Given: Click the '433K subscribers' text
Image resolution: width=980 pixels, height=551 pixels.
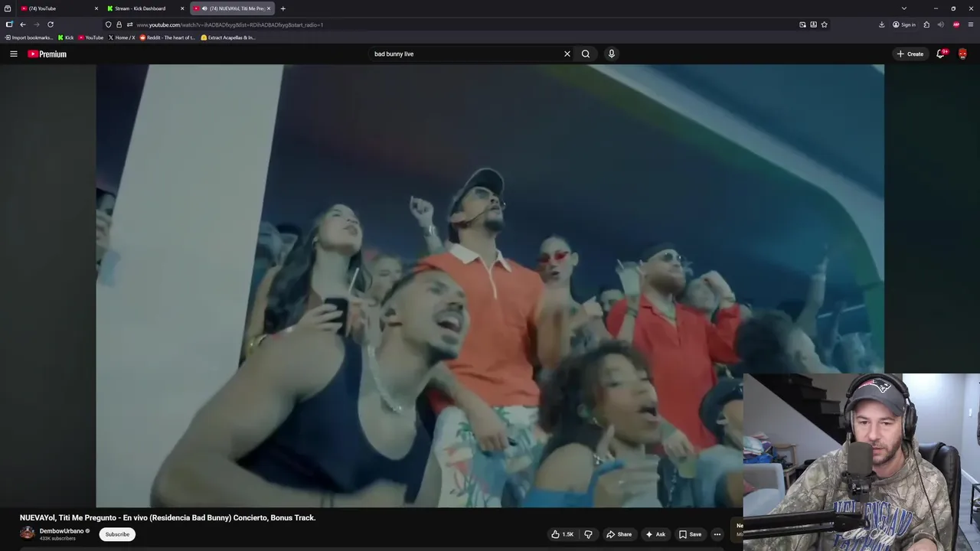Looking at the screenshot, I should [x=57, y=539].
